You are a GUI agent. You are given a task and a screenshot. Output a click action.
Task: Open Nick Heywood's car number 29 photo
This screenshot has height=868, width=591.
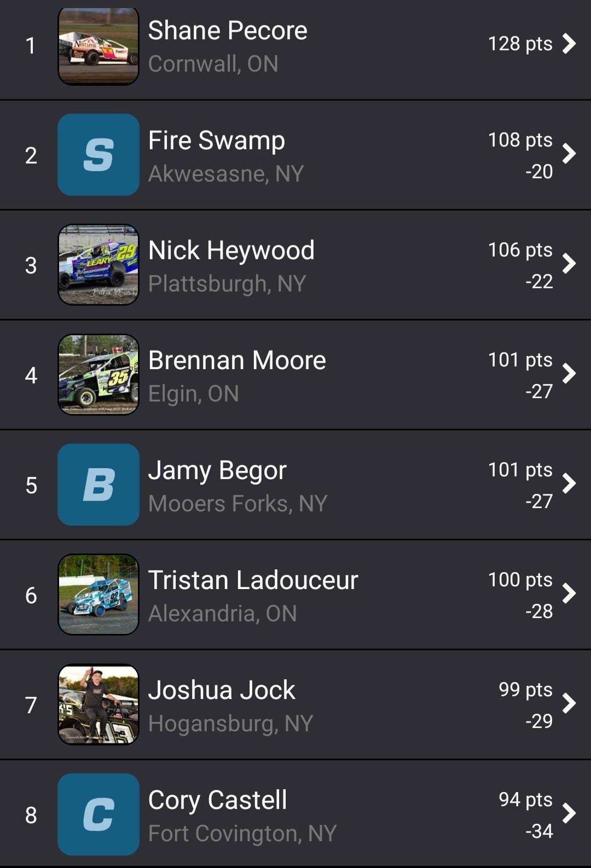99,265
